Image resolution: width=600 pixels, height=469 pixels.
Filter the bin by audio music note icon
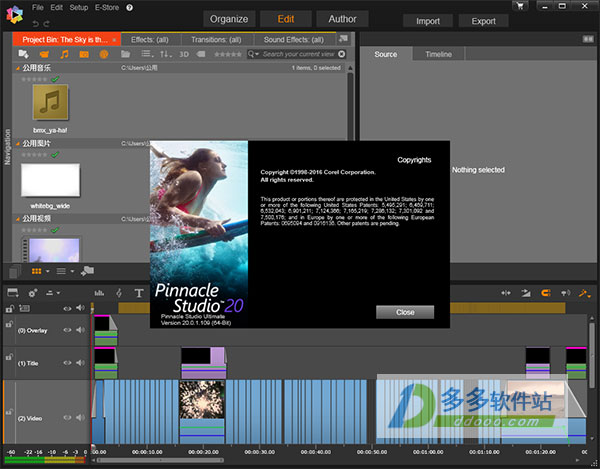point(64,54)
